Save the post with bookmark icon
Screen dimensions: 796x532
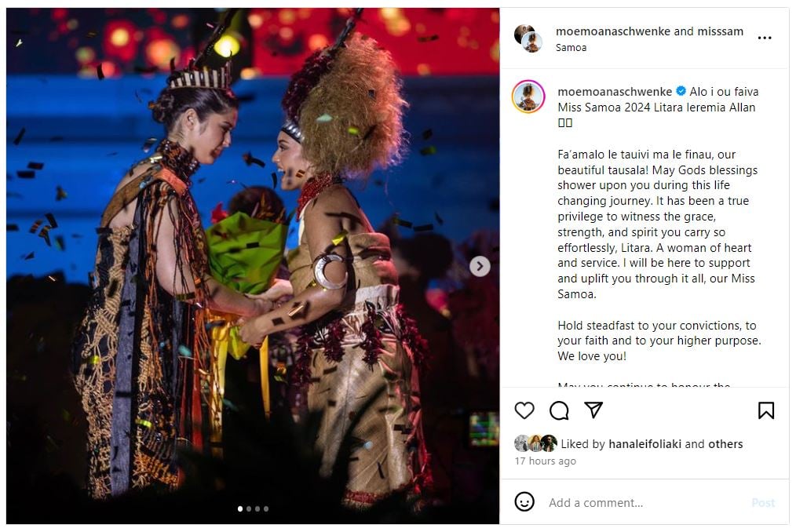(766, 410)
